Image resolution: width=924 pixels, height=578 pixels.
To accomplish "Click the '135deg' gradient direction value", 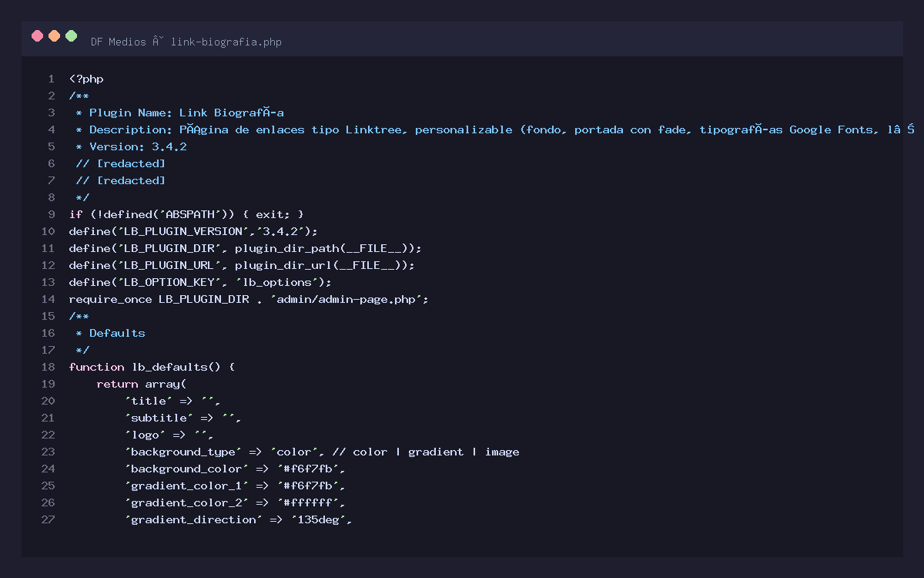I will (x=321, y=519).
